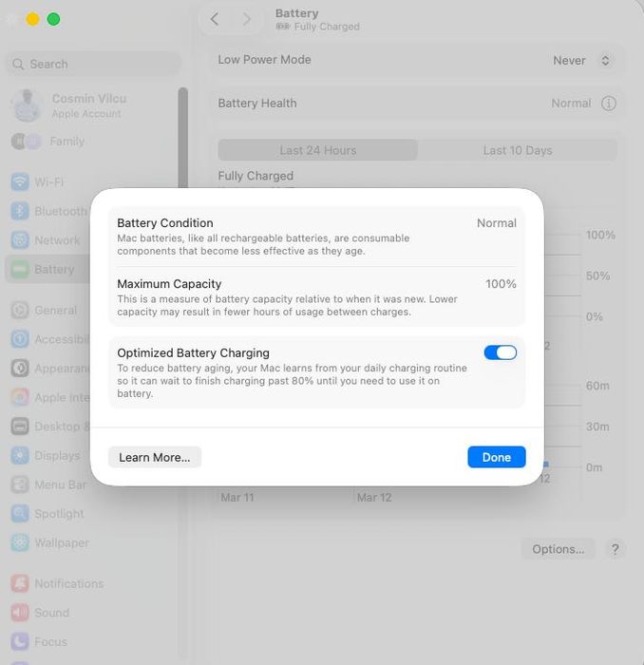
Task: Select the Displays sidebar icon
Action: click(x=20, y=455)
